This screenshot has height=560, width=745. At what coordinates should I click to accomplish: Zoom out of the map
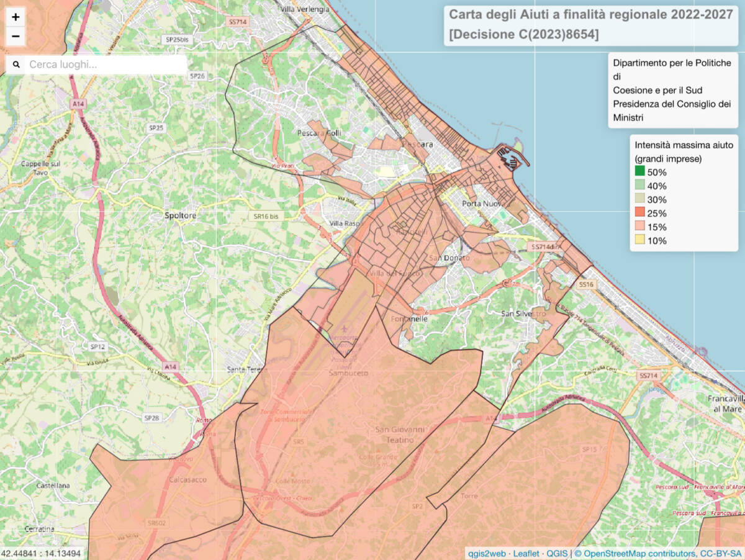pos(16,36)
